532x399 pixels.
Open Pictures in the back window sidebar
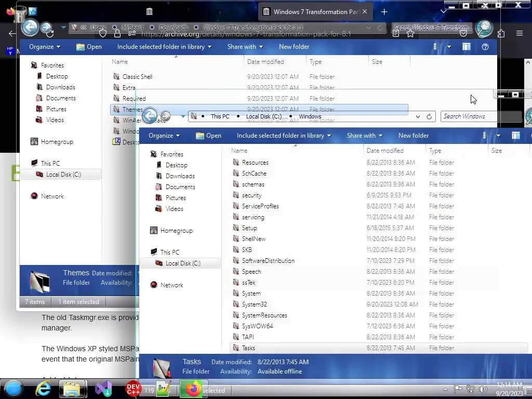point(56,109)
